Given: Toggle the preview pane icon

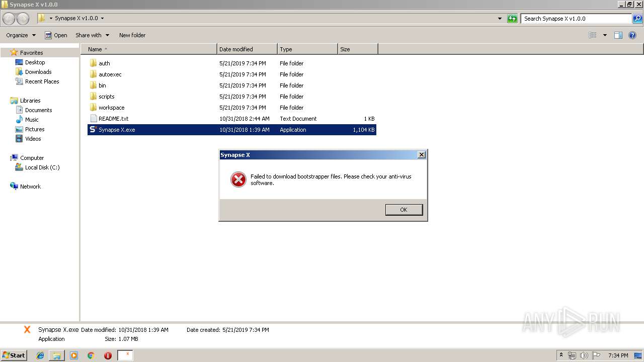Looking at the screenshot, I should coord(618,35).
